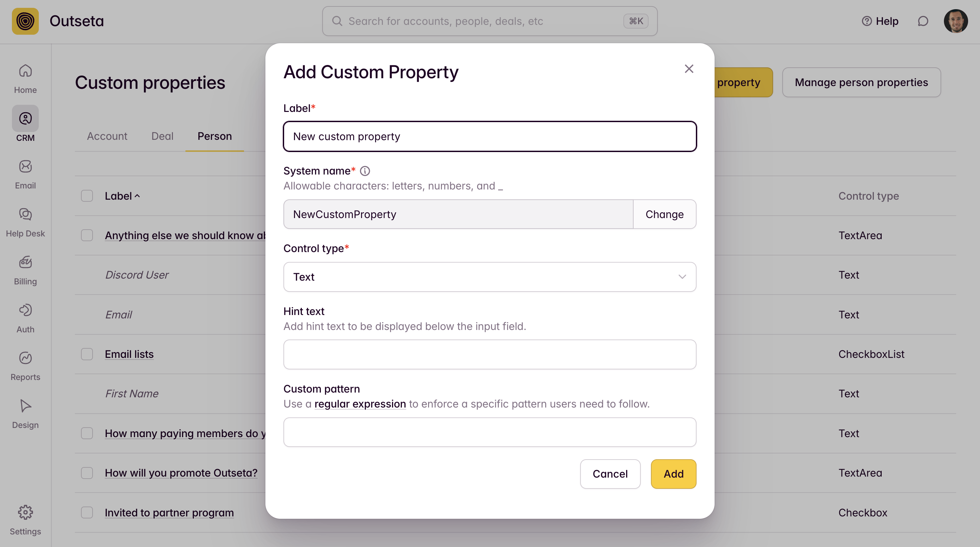The width and height of the screenshot is (980, 547).
Task: Switch to the Deal tab
Action: 162,136
